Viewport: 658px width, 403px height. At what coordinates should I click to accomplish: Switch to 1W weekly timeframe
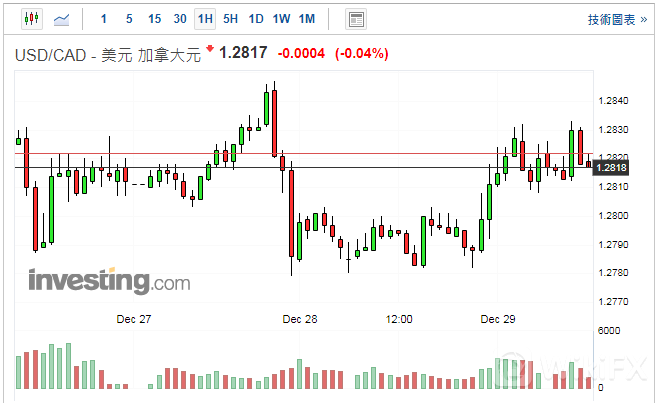pos(281,19)
